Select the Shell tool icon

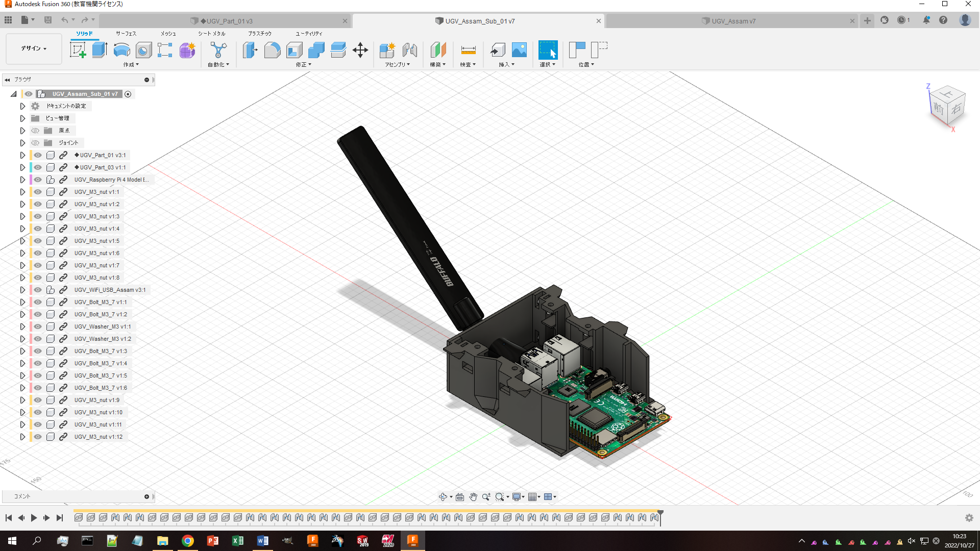click(295, 50)
